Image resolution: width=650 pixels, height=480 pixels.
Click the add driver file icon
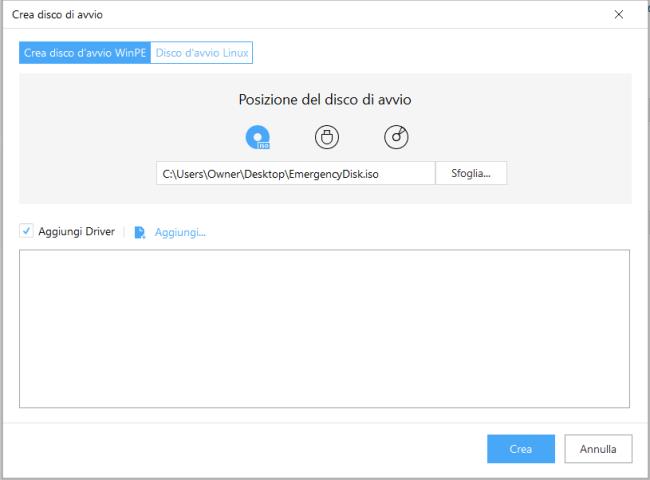[140, 232]
